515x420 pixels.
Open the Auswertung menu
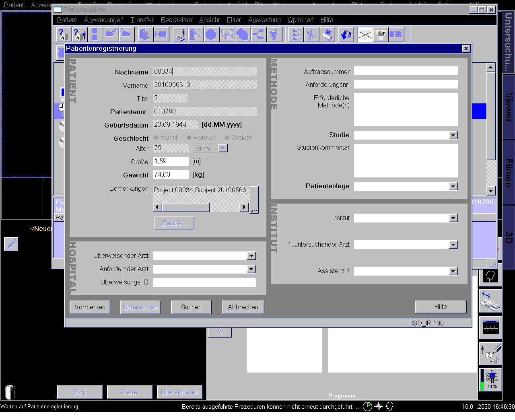click(264, 20)
